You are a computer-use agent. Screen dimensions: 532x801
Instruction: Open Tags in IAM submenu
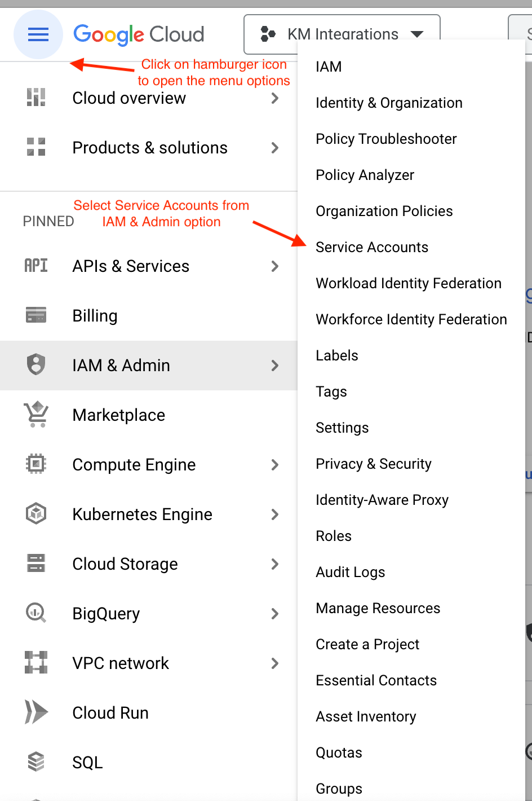click(x=331, y=391)
